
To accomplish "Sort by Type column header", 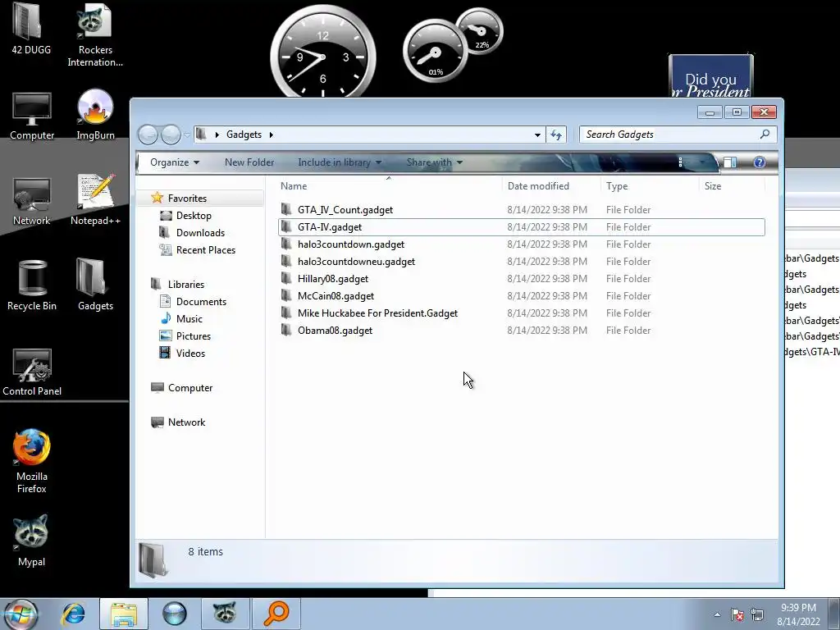I will click(x=650, y=186).
